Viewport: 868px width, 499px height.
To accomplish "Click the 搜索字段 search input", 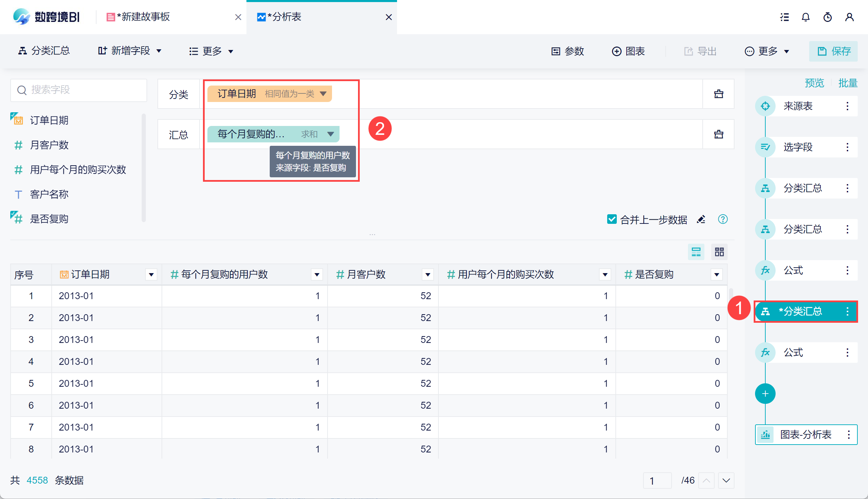I will click(x=82, y=90).
